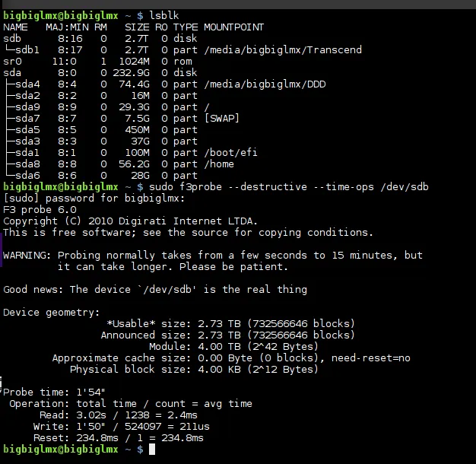
Task: Click the 'sda2' partition name
Action: [x=27, y=96]
